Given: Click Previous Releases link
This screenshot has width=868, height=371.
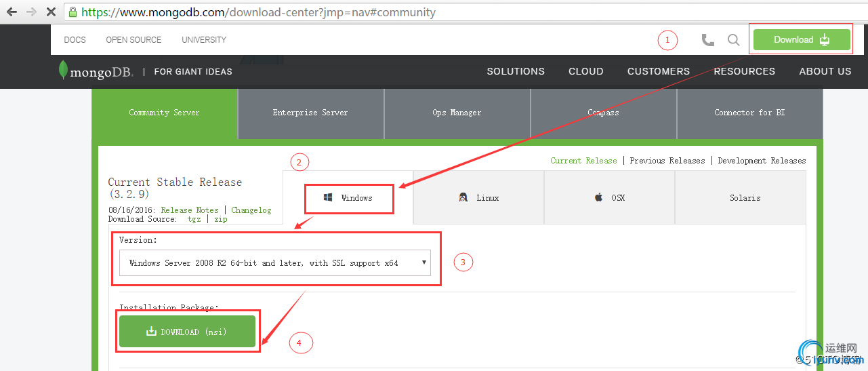Looking at the screenshot, I should tap(667, 161).
